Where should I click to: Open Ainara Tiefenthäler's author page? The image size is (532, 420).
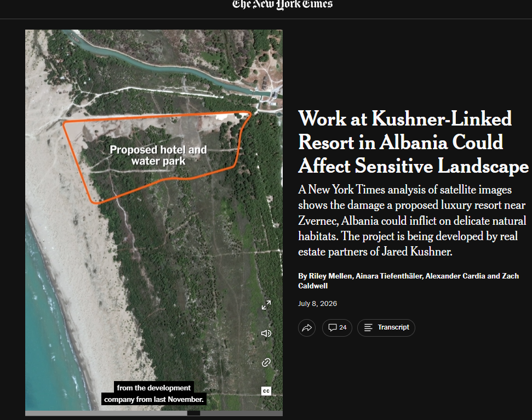(x=389, y=276)
